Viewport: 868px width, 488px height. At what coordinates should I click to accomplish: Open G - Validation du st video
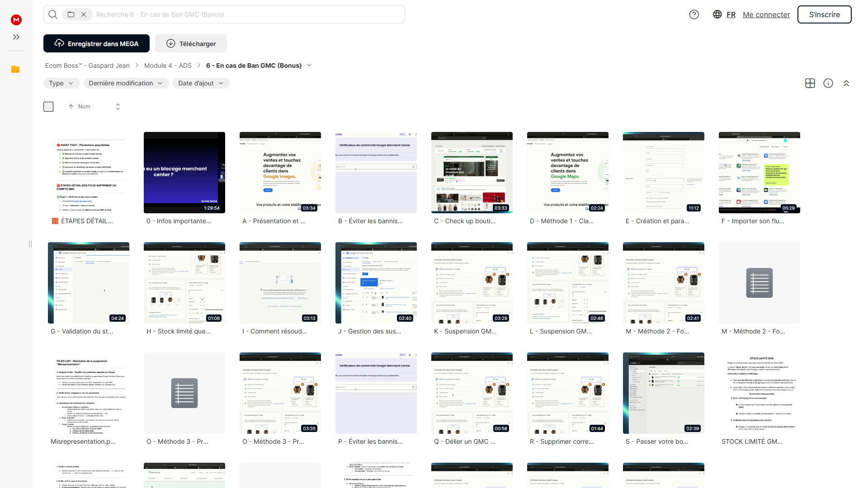click(x=89, y=283)
